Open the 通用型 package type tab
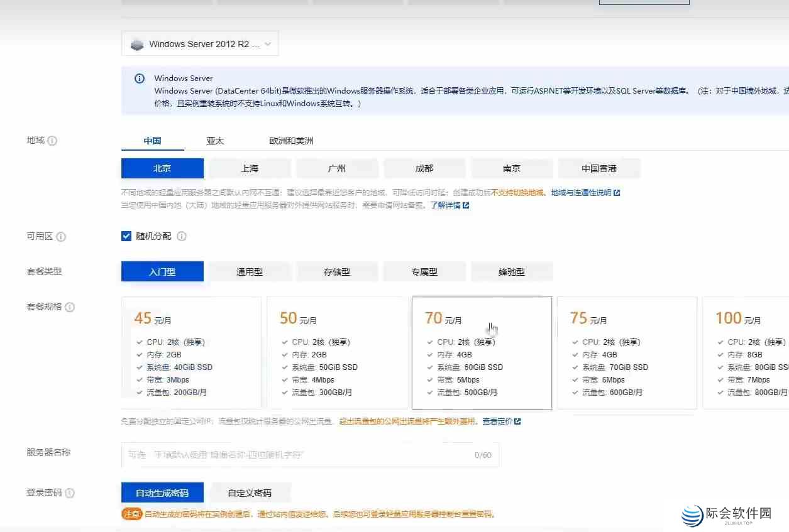 pos(249,271)
